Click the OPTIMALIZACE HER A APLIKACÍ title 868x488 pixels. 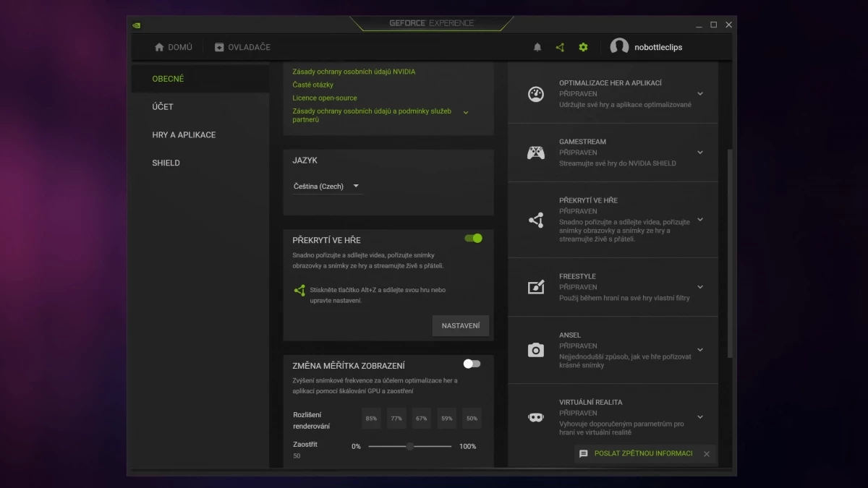pos(610,83)
